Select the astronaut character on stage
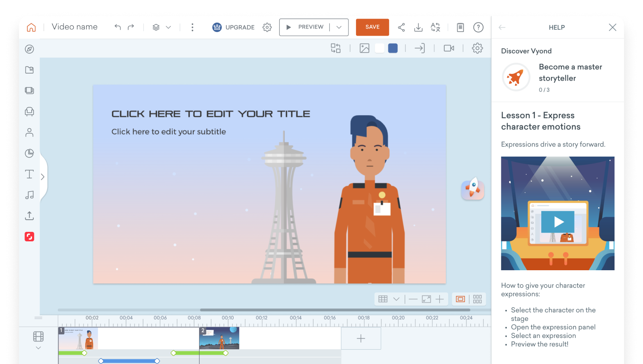Screen dimensions: 643x364 [x=369, y=199]
